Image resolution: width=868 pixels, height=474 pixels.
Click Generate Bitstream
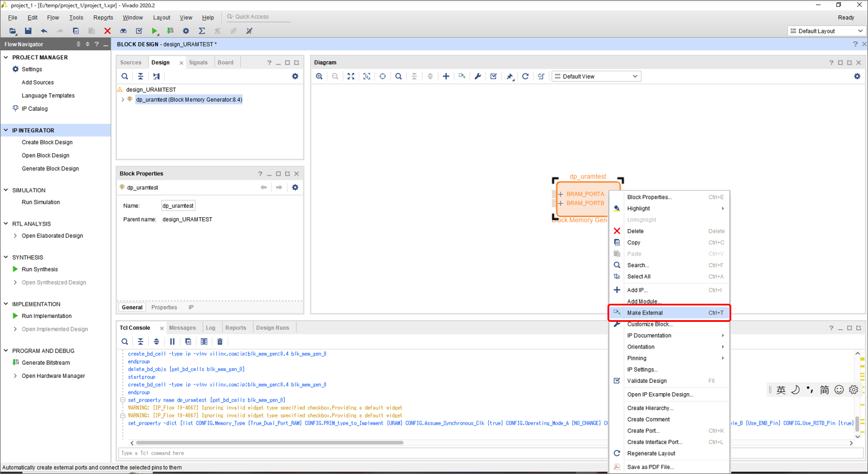point(46,363)
